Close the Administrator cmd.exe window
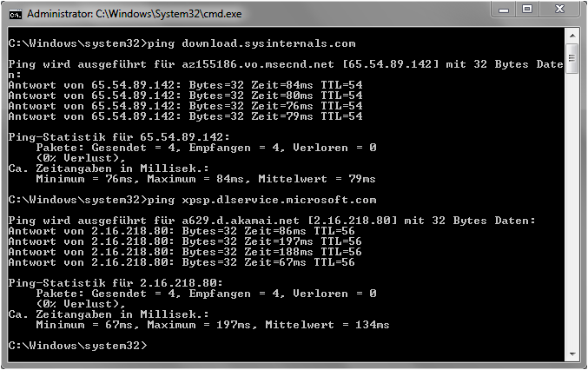This screenshot has height=370, width=588. (x=558, y=10)
